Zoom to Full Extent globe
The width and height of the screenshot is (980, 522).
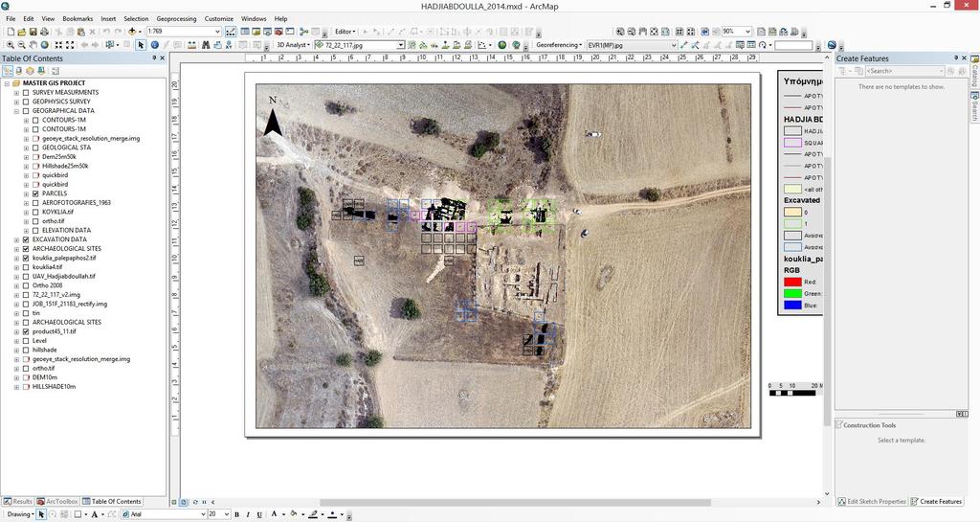(x=44, y=45)
